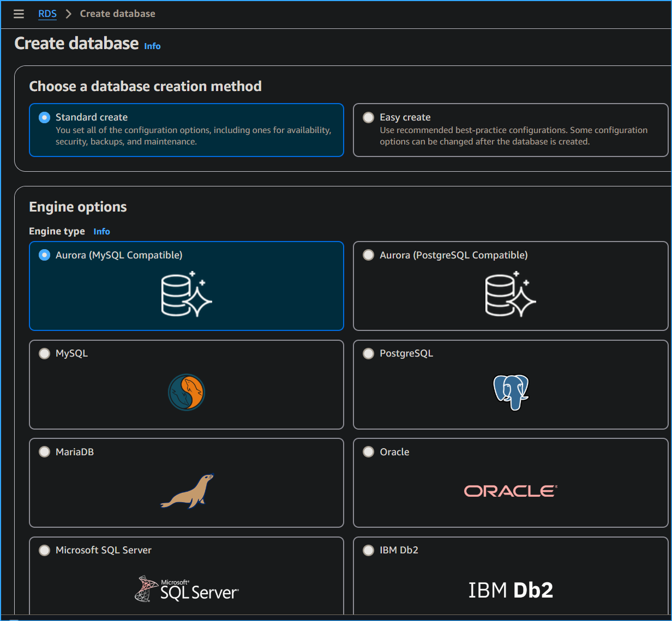Click the Oracle logo
This screenshot has height=621, width=672.
point(511,491)
